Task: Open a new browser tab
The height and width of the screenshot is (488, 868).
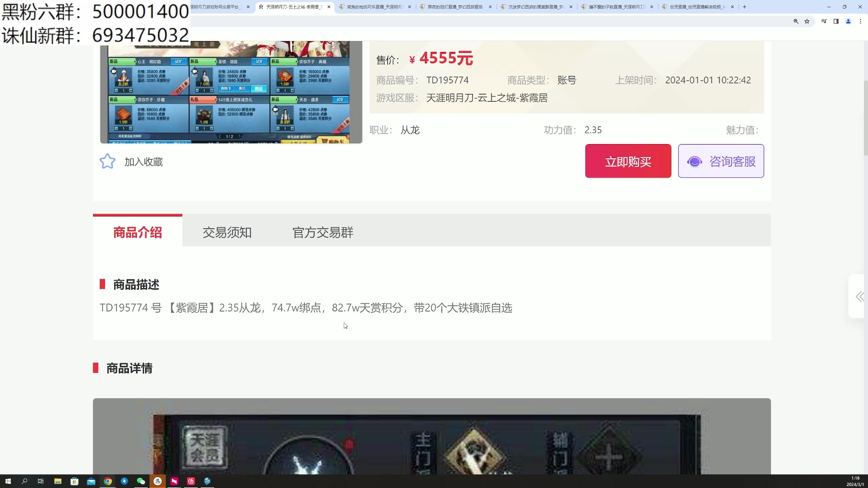Action: point(745,7)
